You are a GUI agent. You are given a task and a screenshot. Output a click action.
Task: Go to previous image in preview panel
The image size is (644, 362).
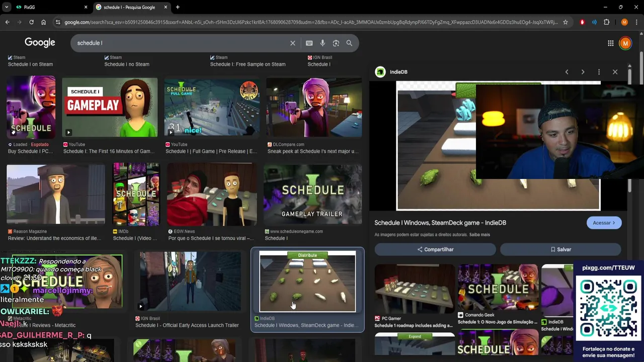point(567,72)
